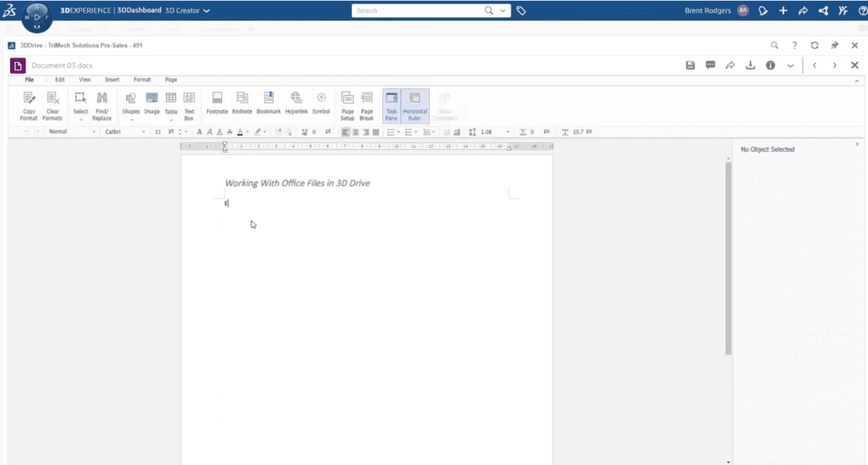Click the document vertical scrollbar

pyautogui.click(x=728, y=257)
